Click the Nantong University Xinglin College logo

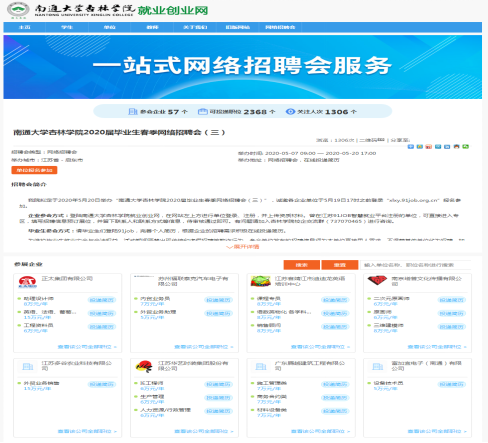[x=18, y=10]
